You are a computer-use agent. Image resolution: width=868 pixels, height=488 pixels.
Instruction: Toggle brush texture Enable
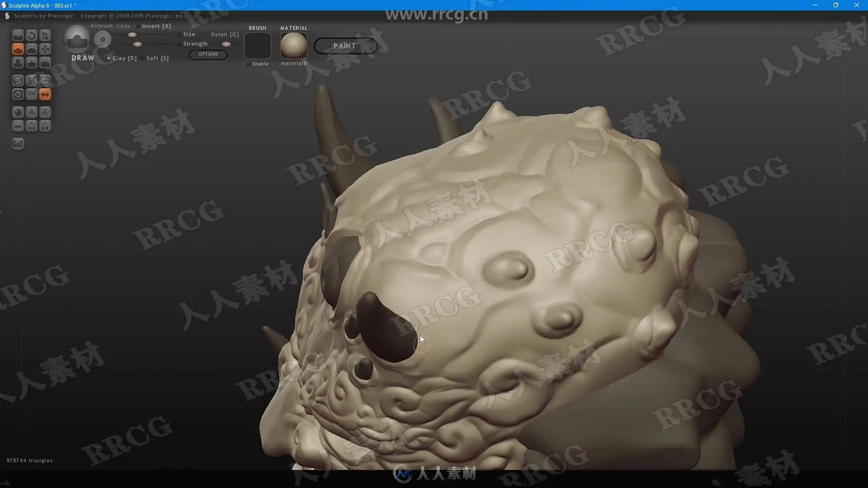[x=258, y=64]
